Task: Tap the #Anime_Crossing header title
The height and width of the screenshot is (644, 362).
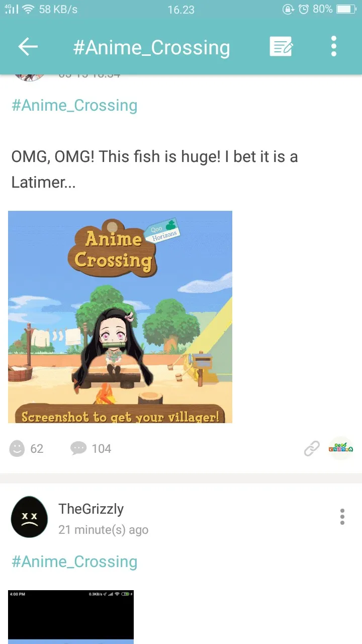Action: [x=151, y=48]
